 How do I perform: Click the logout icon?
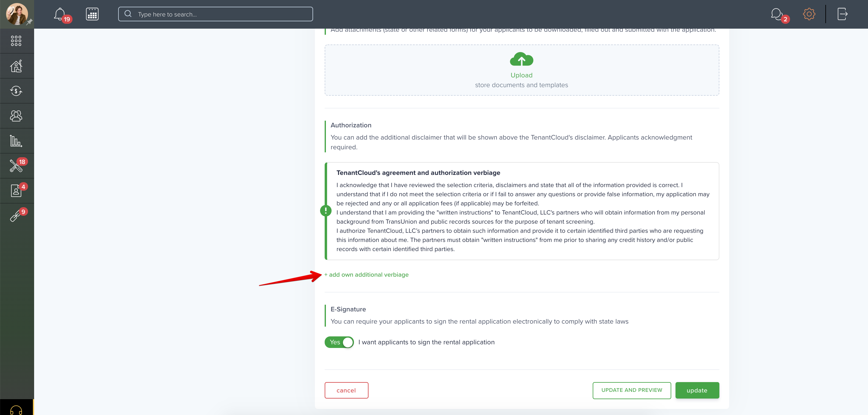click(842, 14)
